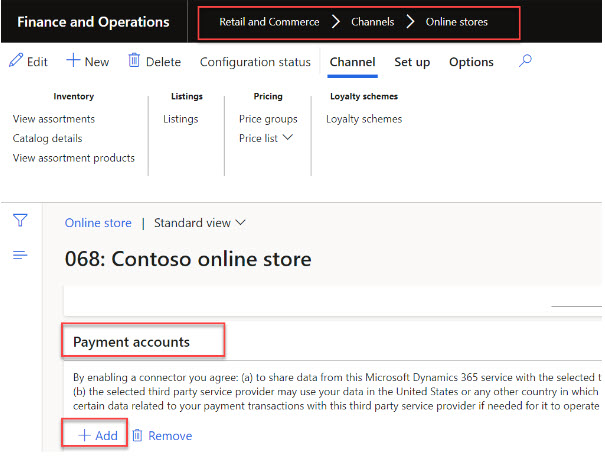This screenshot has width=605, height=459.
Task: Click the Delete trash can icon
Action: [134, 60]
